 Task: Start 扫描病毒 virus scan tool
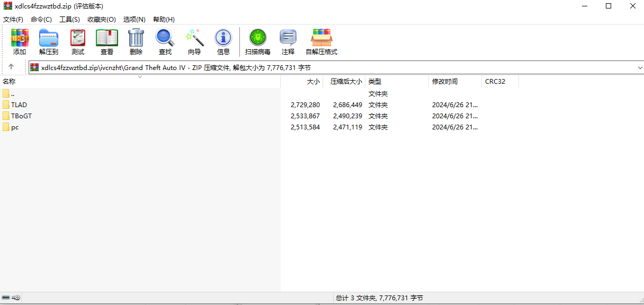tap(258, 42)
